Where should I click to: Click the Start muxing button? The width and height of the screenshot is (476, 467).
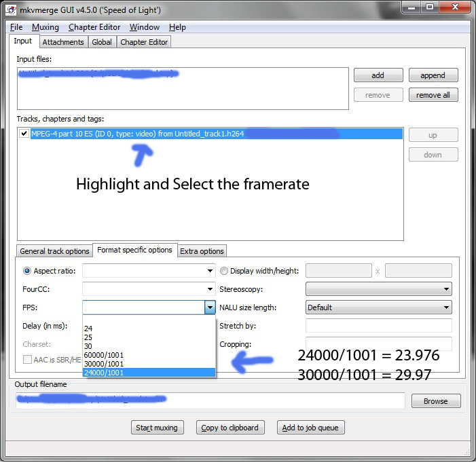pos(158,427)
